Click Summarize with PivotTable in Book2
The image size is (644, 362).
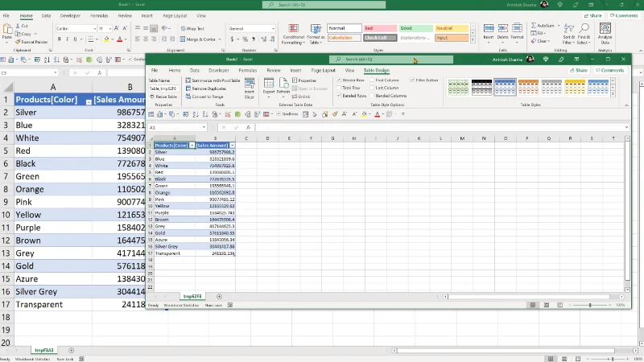[213, 80]
